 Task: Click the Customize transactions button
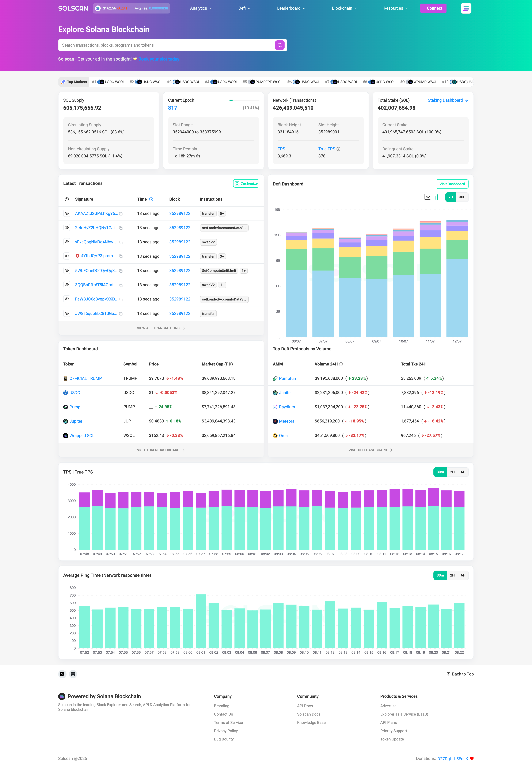pyautogui.click(x=246, y=183)
